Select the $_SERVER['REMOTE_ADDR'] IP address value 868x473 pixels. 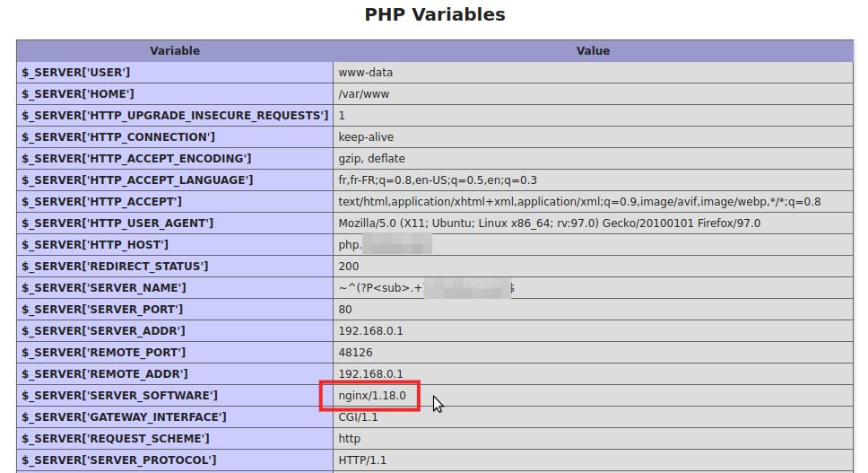pyautogui.click(x=370, y=374)
